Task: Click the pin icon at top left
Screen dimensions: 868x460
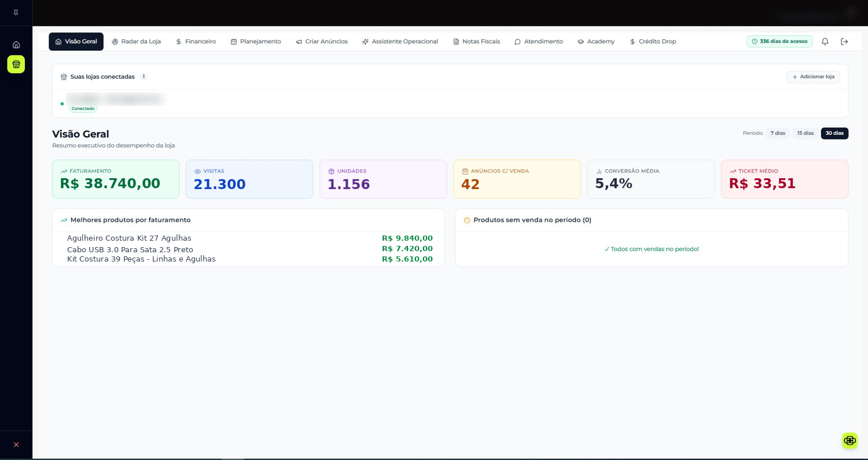Action: click(x=16, y=12)
